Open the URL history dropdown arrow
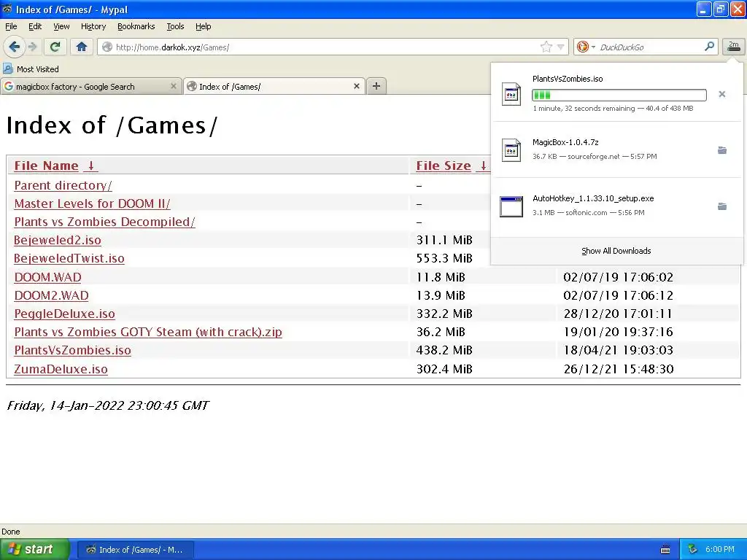747x560 pixels. (561, 47)
